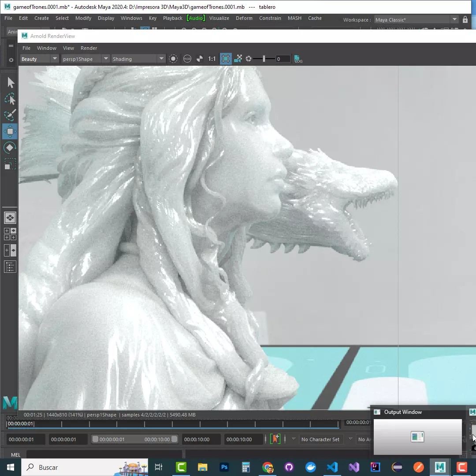Click the time slider at frame 00:00:00:01
Screen dimensions: 476x476
tap(20, 424)
